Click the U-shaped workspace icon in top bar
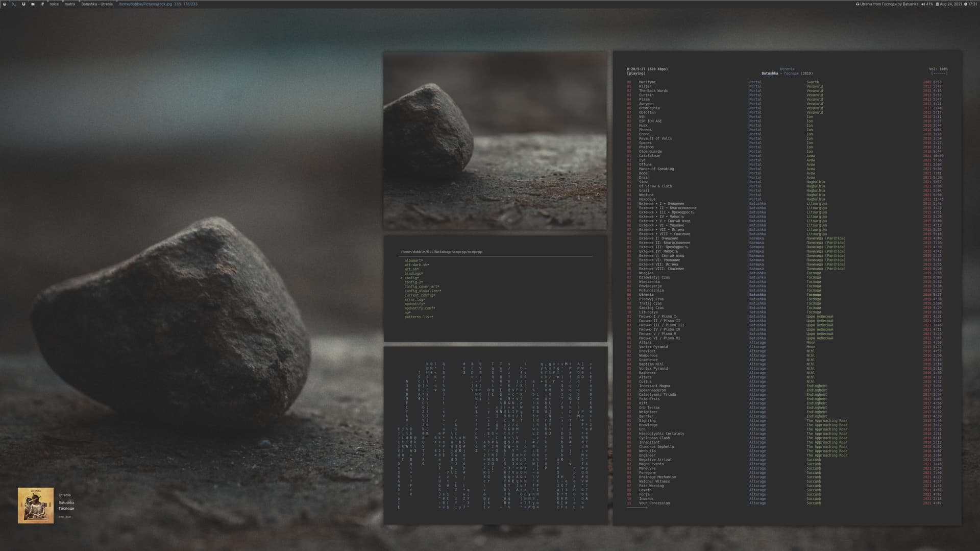This screenshot has width=980, height=551. (23, 4)
